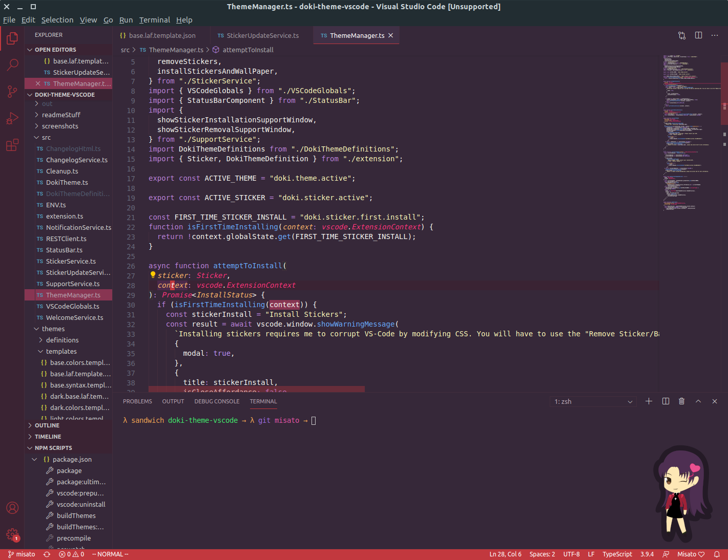728x560 pixels.
Task: Switch to the Debug Console tab
Action: (217, 401)
